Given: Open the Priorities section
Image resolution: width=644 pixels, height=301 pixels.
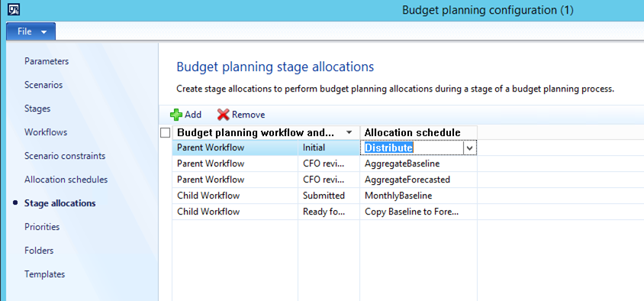Looking at the screenshot, I should pos(42,227).
